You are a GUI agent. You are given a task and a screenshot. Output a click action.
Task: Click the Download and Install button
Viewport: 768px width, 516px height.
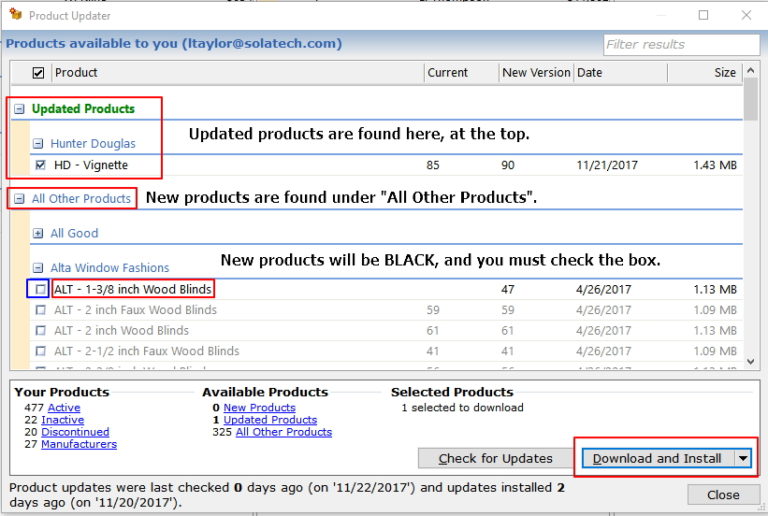pos(658,458)
